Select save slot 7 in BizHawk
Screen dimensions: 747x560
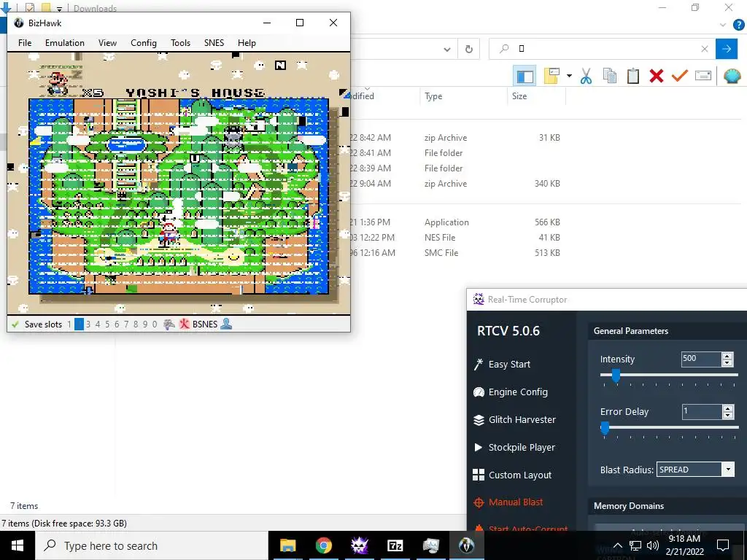click(126, 324)
